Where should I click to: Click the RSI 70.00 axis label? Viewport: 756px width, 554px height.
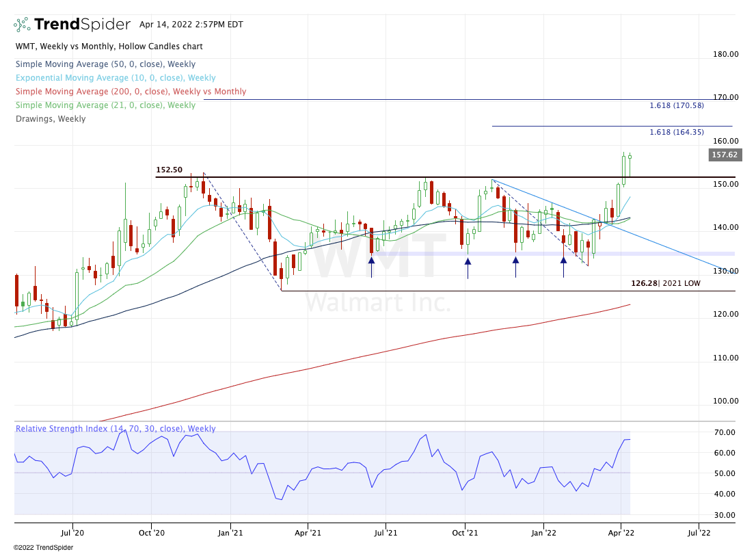coord(724,432)
